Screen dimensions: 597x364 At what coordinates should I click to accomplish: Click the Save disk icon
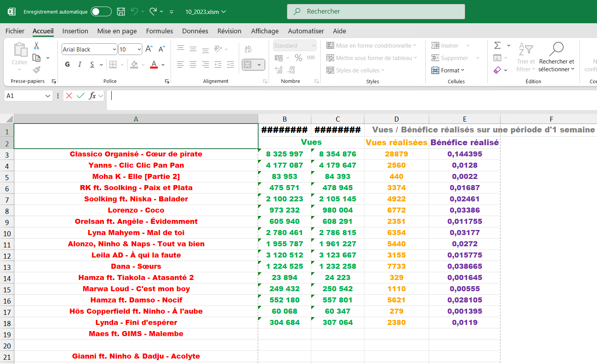(x=121, y=12)
